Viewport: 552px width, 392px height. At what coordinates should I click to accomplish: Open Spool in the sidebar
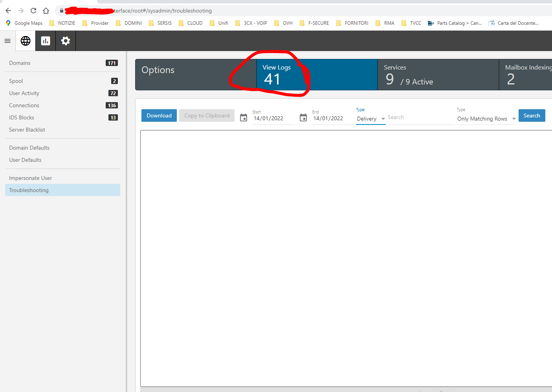click(16, 81)
